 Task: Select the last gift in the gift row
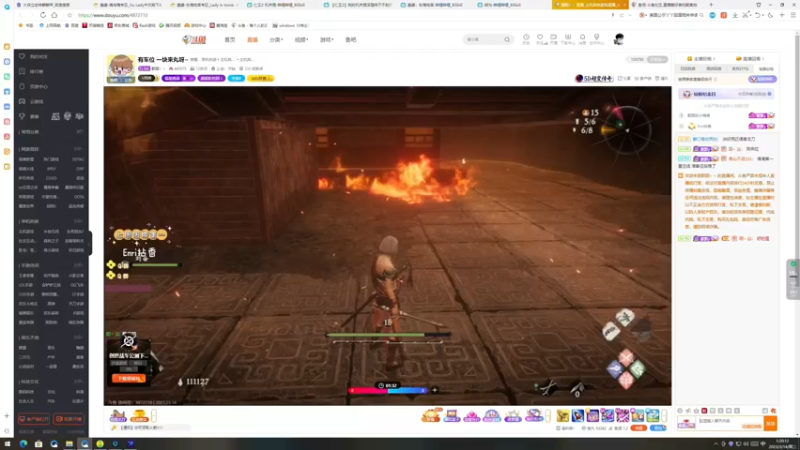(x=653, y=416)
